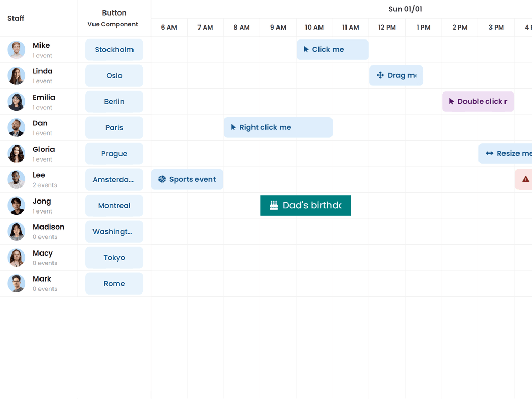
Task: Select the Tokyo button for Macy
Action: point(114,258)
